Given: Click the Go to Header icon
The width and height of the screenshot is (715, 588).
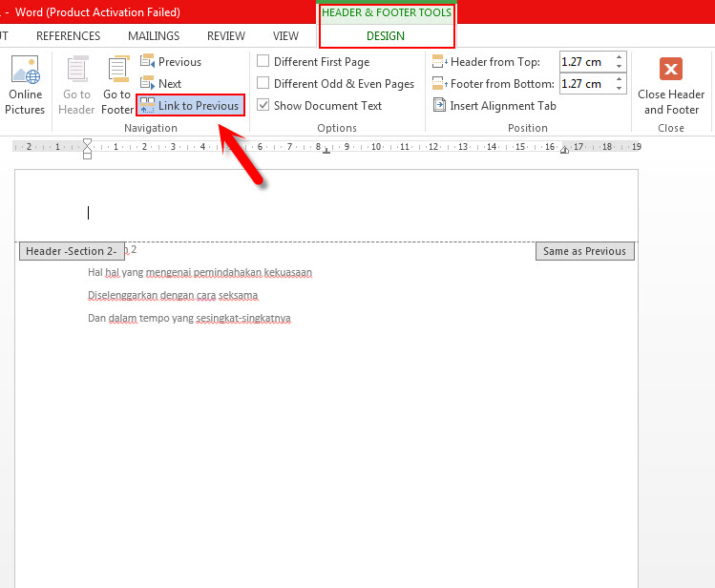Looking at the screenshot, I should click(x=77, y=70).
